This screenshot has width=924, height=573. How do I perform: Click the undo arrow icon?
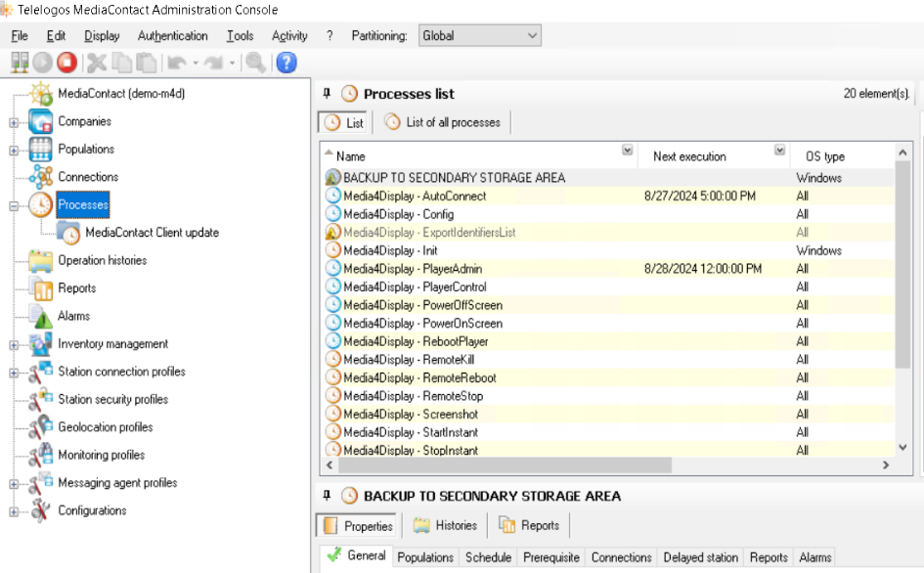[x=177, y=63]
